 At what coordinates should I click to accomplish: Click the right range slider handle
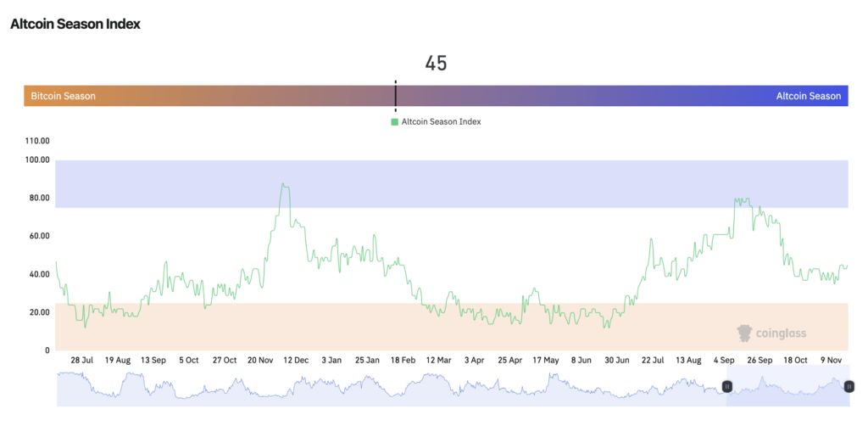(849, 386)
